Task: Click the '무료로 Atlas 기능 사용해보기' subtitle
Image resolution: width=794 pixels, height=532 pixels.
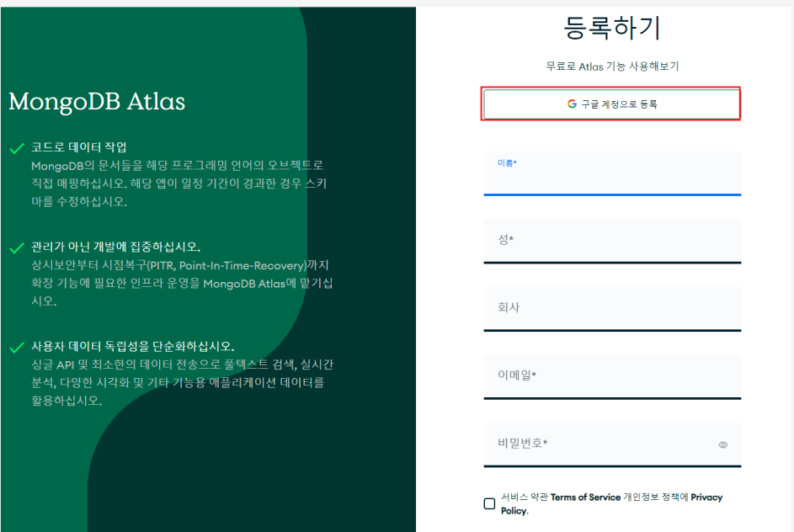Action: pos(612,66)
